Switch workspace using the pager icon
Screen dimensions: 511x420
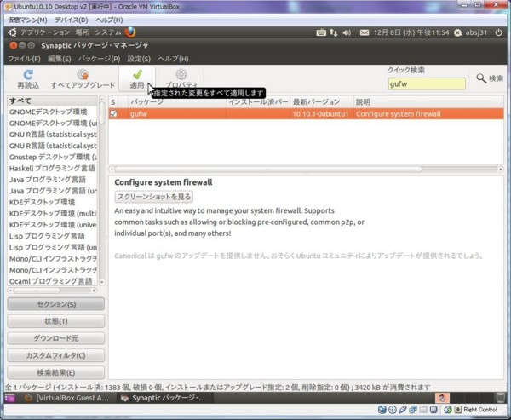[442, 398]
